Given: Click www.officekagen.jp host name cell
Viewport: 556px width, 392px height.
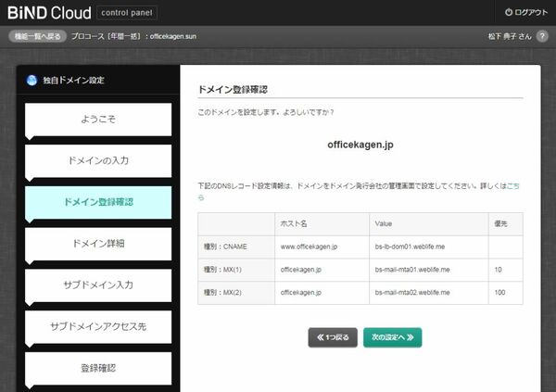Looking at the screenshot, I should pyautogui.click(x=322, y=247).
